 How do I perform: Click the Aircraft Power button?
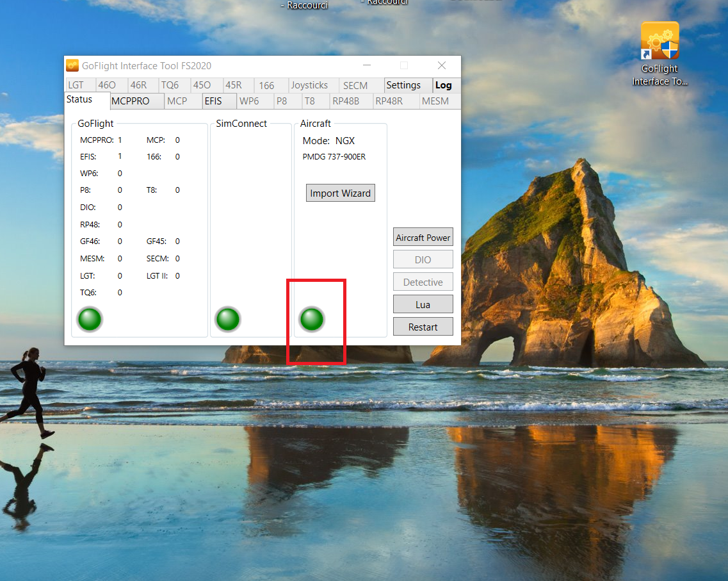click(423, 238)
